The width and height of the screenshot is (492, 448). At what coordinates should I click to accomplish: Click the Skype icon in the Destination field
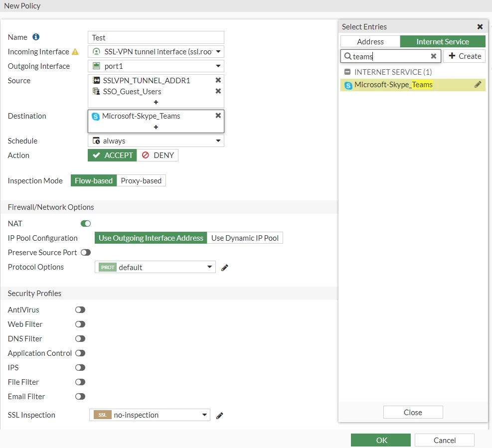point(96,117)
